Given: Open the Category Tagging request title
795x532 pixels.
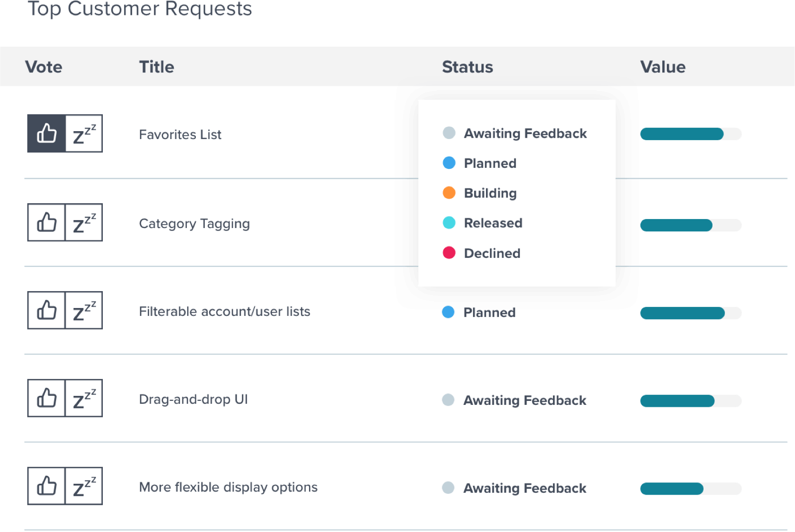Looking at the screenshot, I should point(194,224).
